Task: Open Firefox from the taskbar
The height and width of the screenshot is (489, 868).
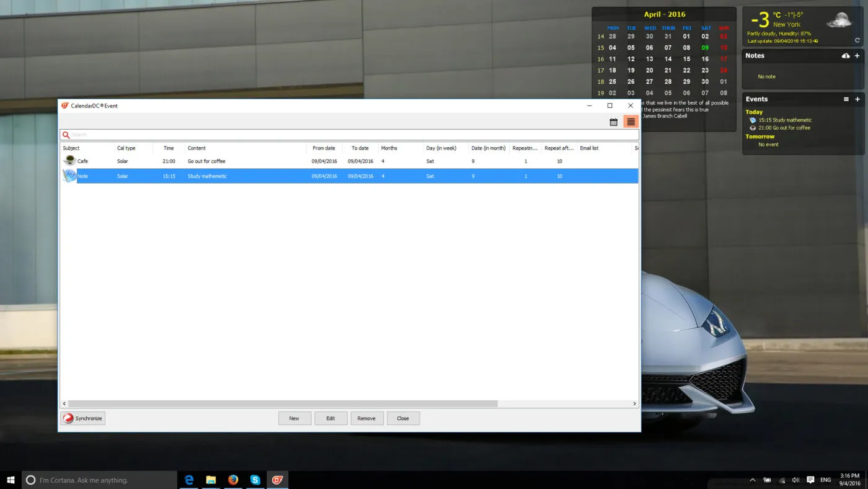Action: (233, 480)
